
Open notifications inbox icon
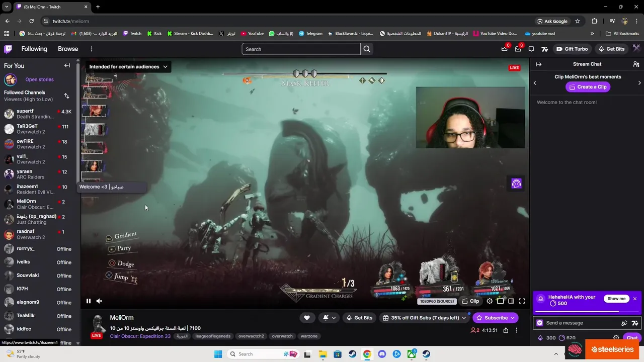pyautogui.click(x=518, y=49)
